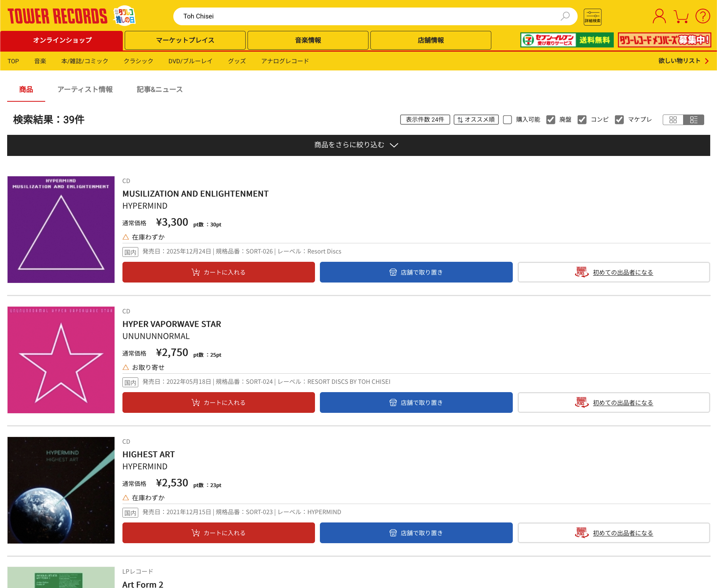Open the shopping cart icon
The image size is (717, 588).
click(x=680, y=16)
